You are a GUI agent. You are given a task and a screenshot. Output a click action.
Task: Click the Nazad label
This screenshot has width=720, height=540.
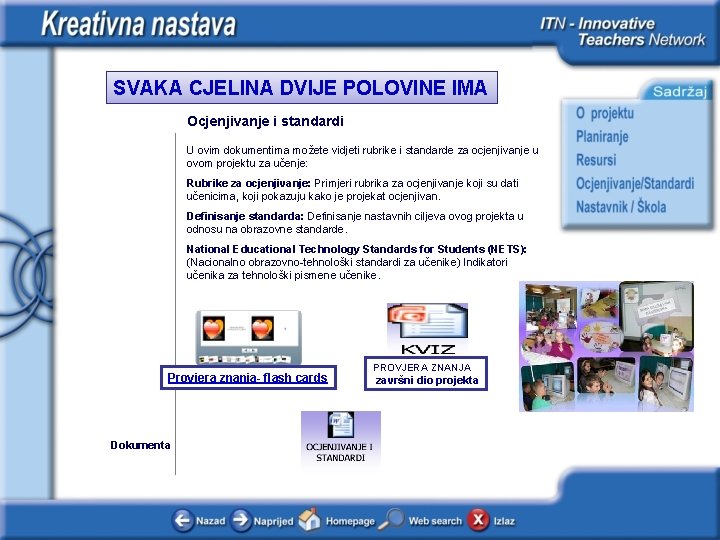tap(210, 521)
